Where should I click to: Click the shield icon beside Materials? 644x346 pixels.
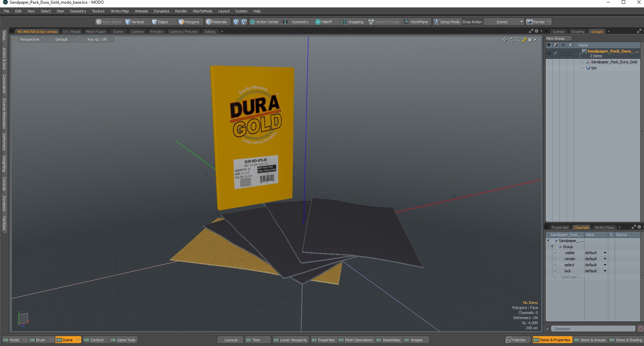click(x=236, y=22)
